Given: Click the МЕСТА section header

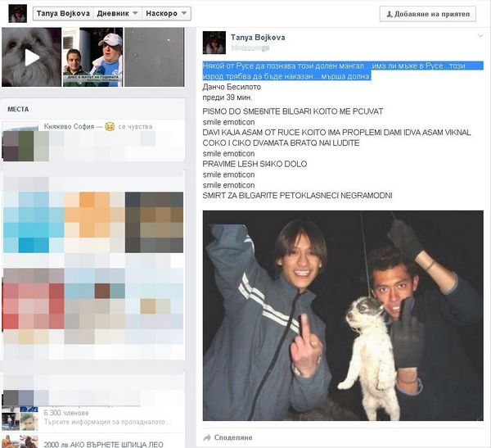Looking at the screenshot, I should click(x=18, y=108).
